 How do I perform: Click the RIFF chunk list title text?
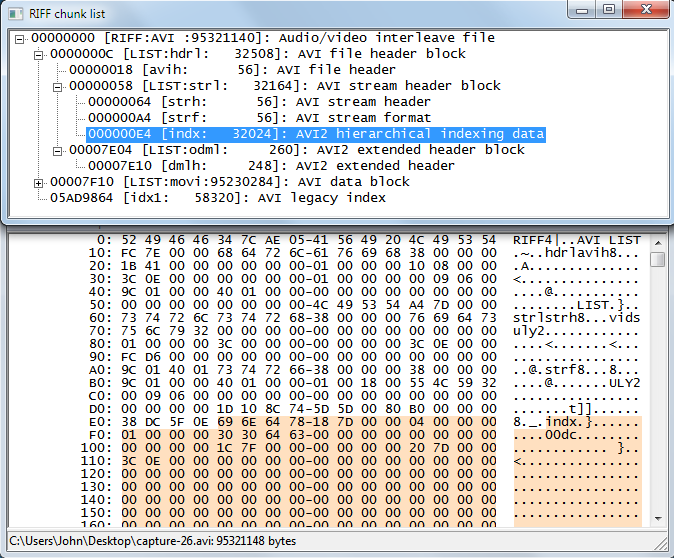(67, 14)
